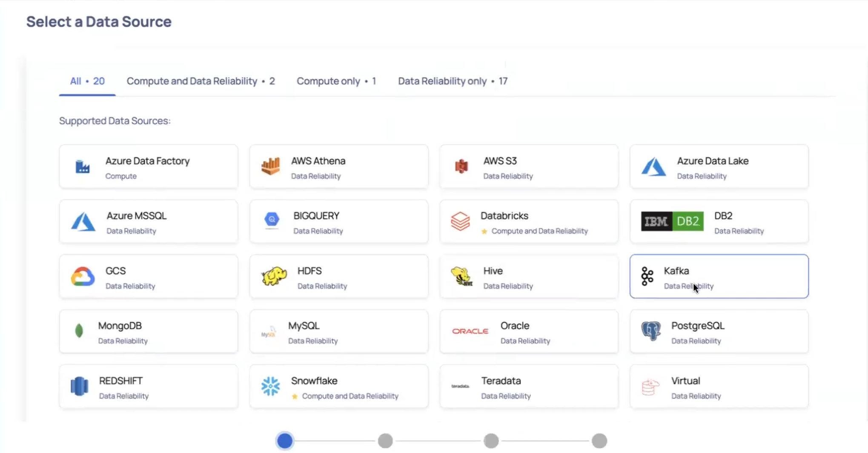Click the AWS Athena logo icon
The height and width of the screenshot is (453, 868).
coord(271,166)
